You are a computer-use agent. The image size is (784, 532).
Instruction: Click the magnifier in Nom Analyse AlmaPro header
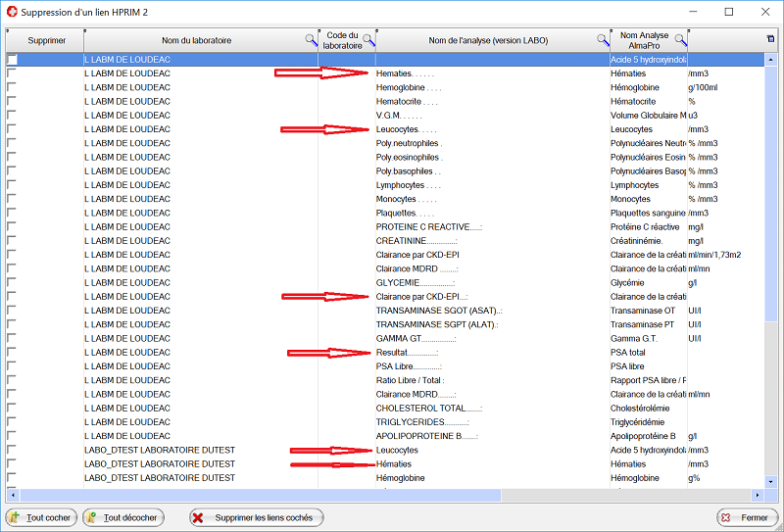[680, 40]
